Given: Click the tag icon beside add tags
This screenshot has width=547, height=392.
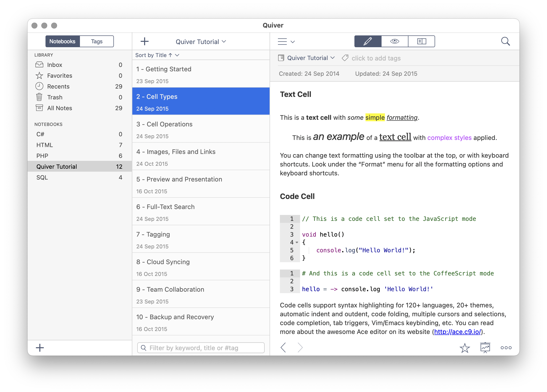Looking at the screenshot, I should (x=345, y=58).
